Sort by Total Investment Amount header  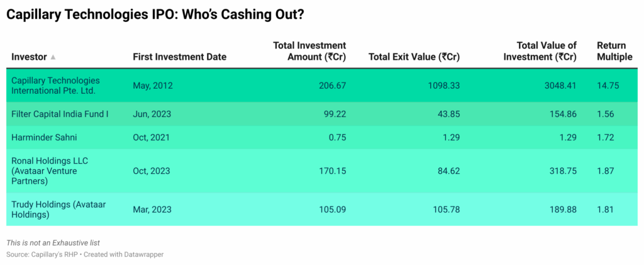(x=309, y=51)
